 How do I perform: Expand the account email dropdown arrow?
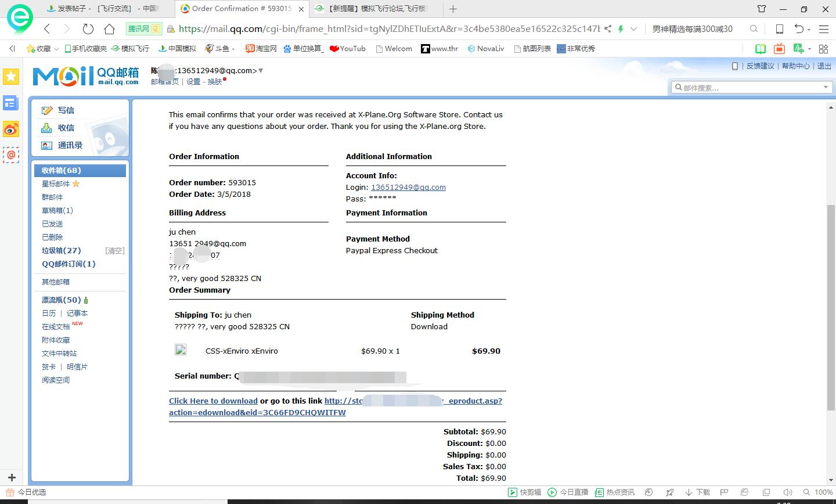click(261, 71)
